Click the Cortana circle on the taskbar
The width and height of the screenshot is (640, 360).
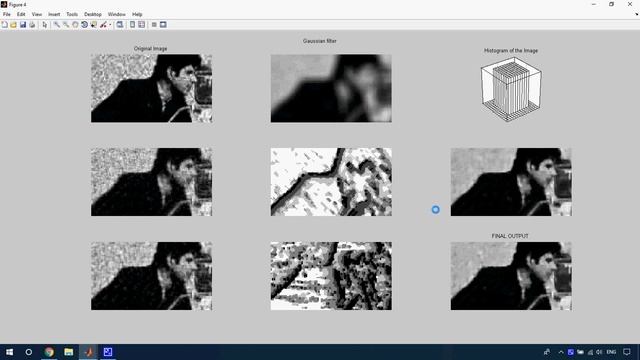(x=29, y=352)
